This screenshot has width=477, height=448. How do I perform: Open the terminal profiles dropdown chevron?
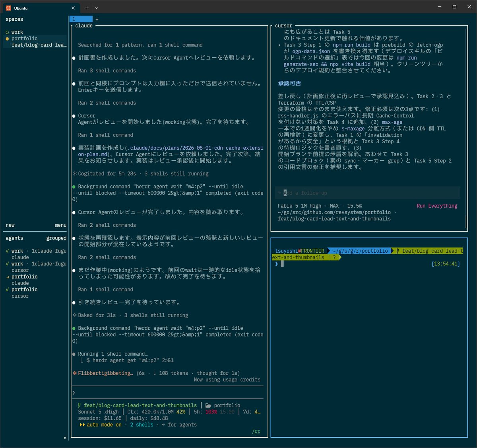tap(96, 8)
